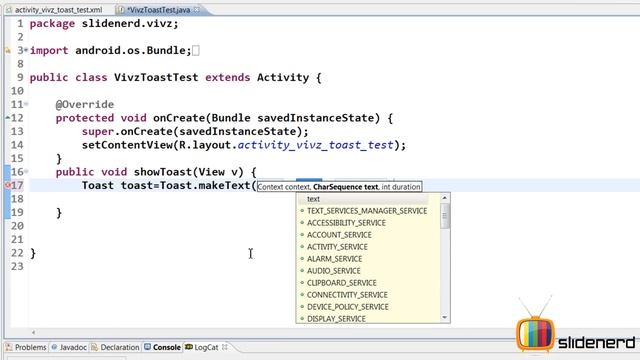Close the LogCat view tab
This screenshot has width=640, height=360.
click(224, 347)
